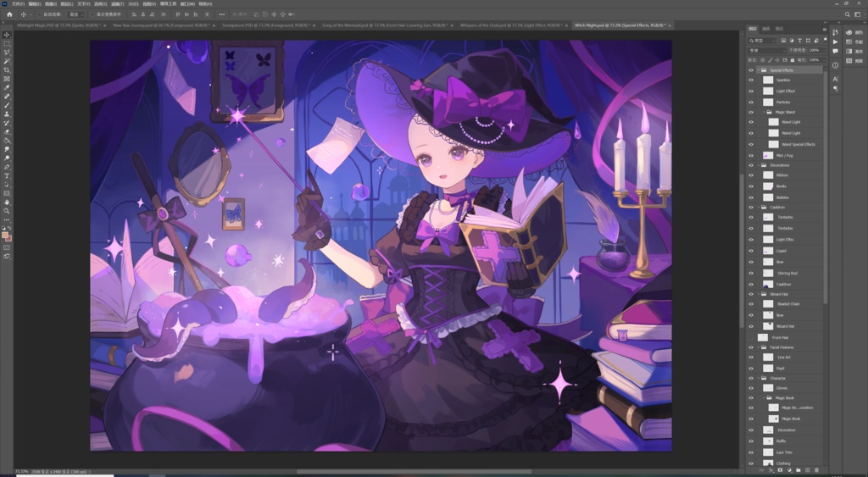Open the layer filter type dropdown
Screen dimensions: 868x477
(762, 41)
